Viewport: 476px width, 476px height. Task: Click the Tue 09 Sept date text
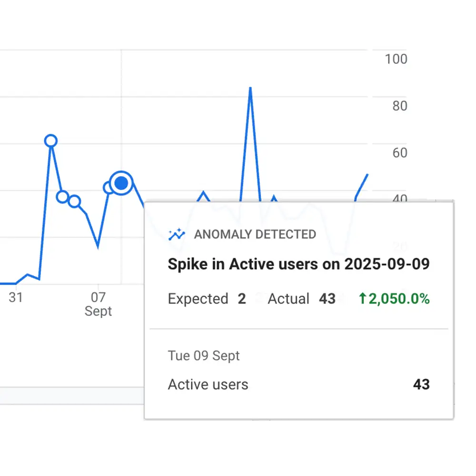[x=204, y=356]
